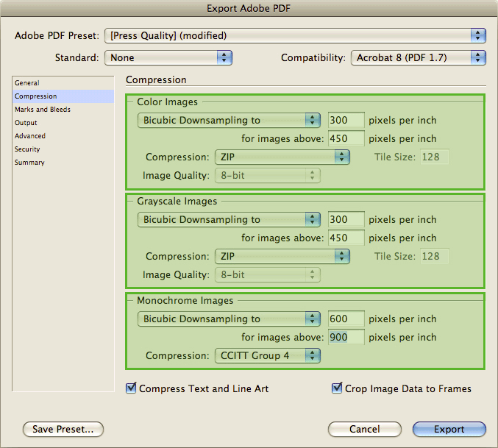Show the Summary panel
Viewport: 498px width, 448px height.
pyautogui.click(x=29, y=163)
